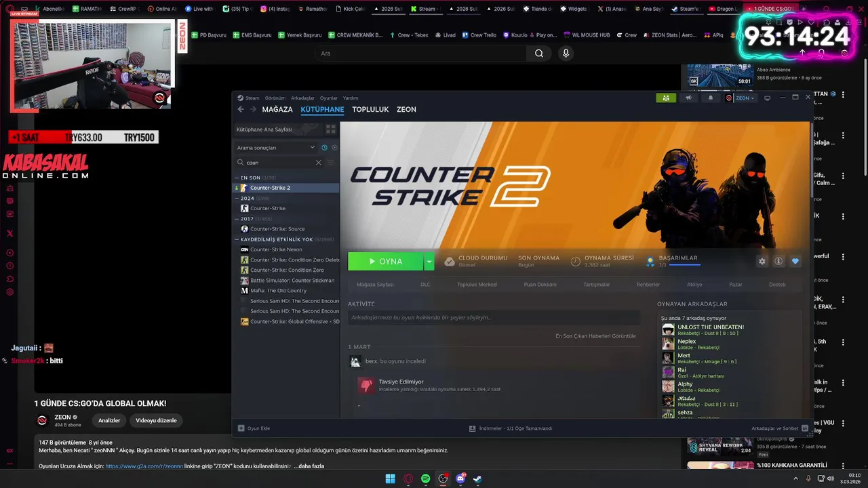This screenshot has width=868, height=488.
Task: Toggle favorite heart for Counter-Strike 2
Action: 795,261
